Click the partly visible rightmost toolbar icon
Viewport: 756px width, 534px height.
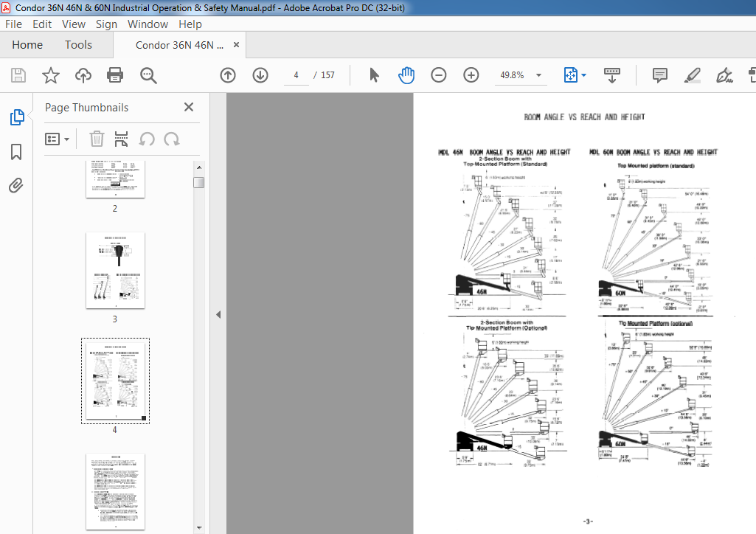tap(752, 75)
